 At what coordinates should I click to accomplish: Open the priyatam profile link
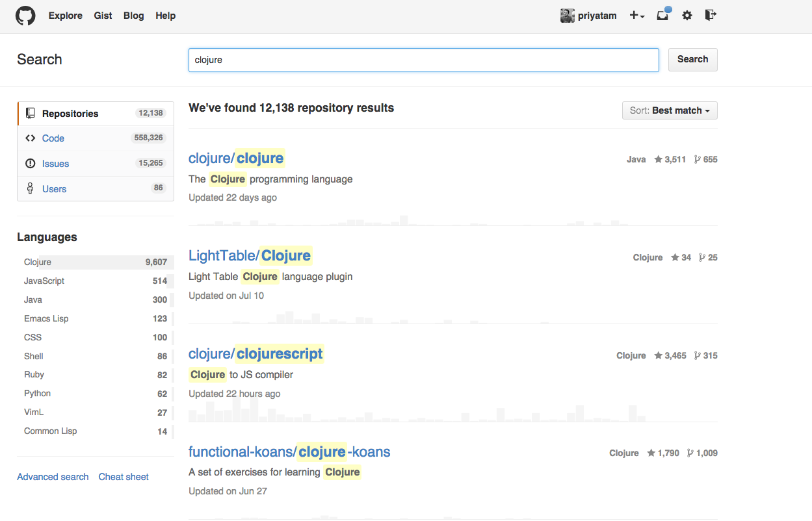[x=597, y=16]
